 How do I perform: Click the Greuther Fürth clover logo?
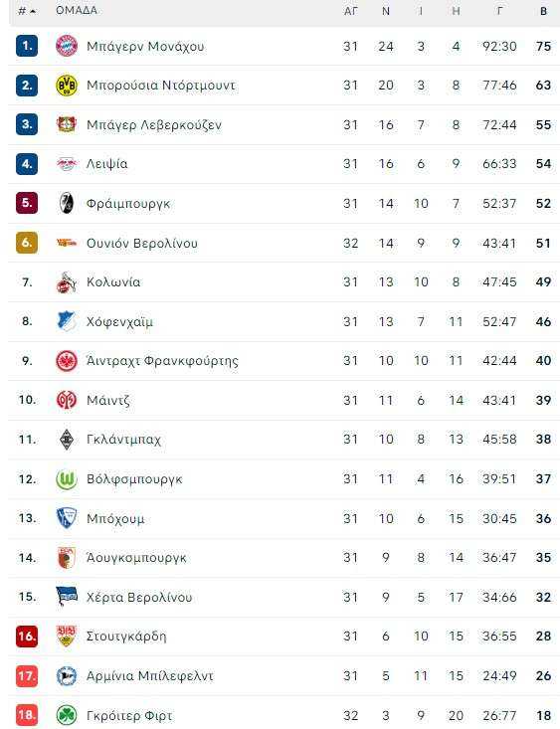click(67, 715)
